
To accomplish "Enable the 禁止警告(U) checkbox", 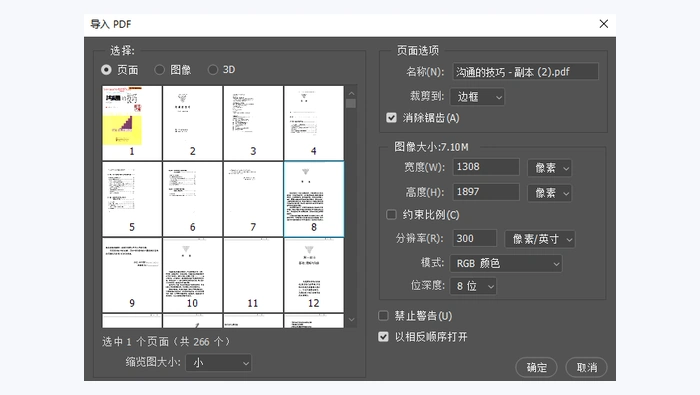I will (x=383, y=316).
